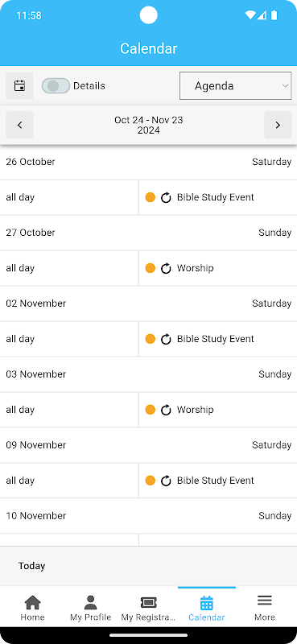Click dropdown chevron beside Agenda
297x644 pixels.
click(285, 86)
